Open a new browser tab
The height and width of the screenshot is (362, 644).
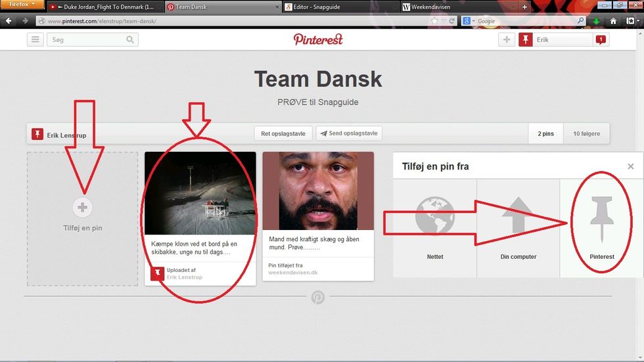tap(524, 7)
